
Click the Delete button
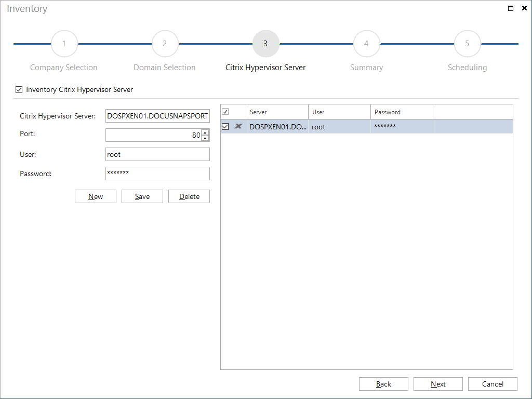(189, 196)
